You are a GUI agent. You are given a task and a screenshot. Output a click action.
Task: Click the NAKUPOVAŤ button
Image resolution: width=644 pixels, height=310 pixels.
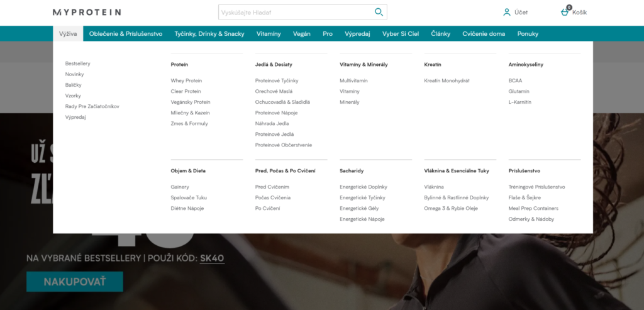pyautogui.click(x=75, y=282)
